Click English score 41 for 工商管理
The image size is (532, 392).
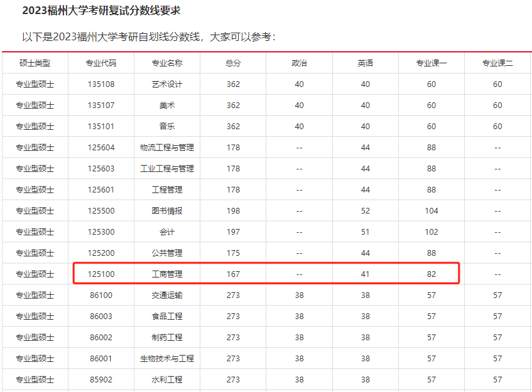[x=365, y=274]
